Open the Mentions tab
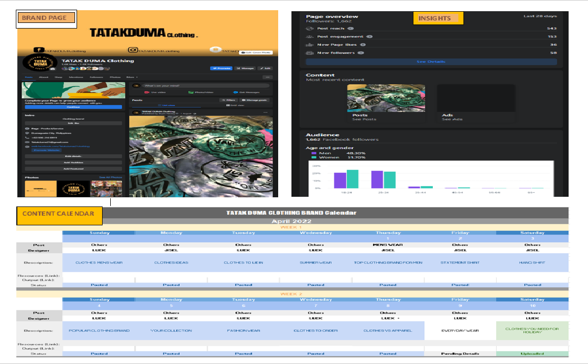The height and width of the screenshot is (364, 588). (76, 77)
